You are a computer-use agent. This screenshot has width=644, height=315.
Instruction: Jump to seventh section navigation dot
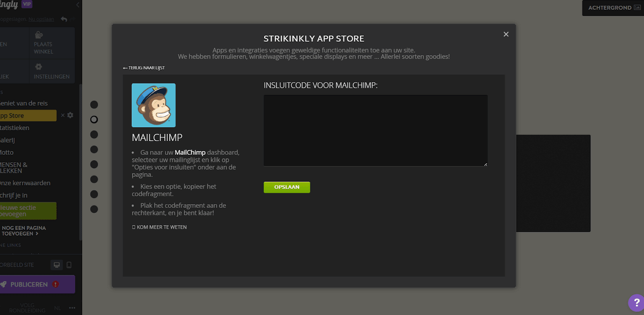click(94, 194)
